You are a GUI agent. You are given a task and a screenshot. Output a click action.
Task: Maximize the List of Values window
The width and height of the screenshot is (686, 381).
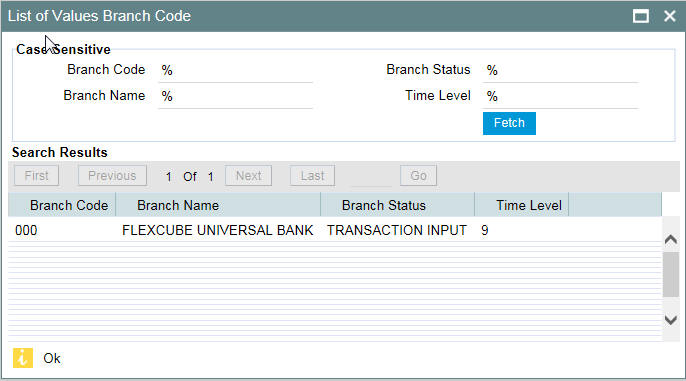641,16
